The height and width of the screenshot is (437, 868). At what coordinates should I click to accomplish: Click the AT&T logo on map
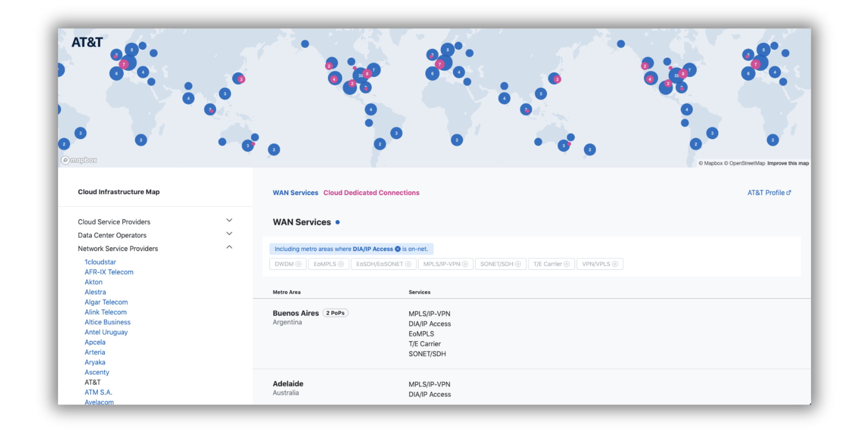point(87,42)
